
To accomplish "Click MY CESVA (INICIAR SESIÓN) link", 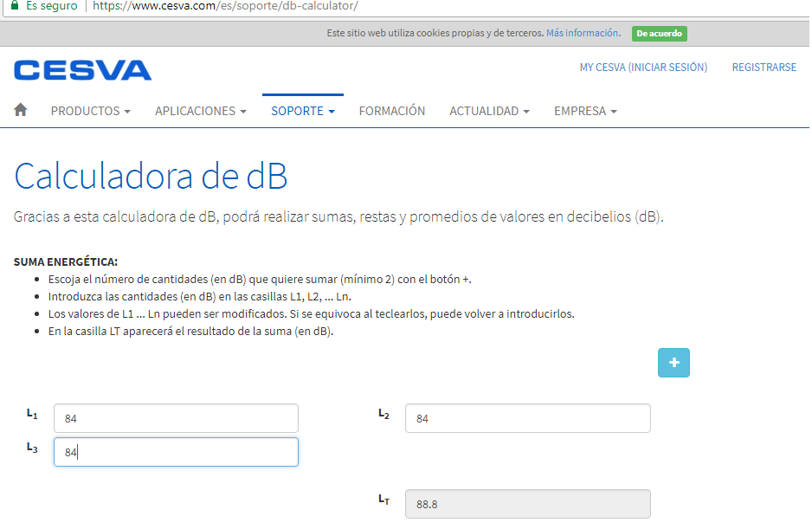I will (643, 67).
